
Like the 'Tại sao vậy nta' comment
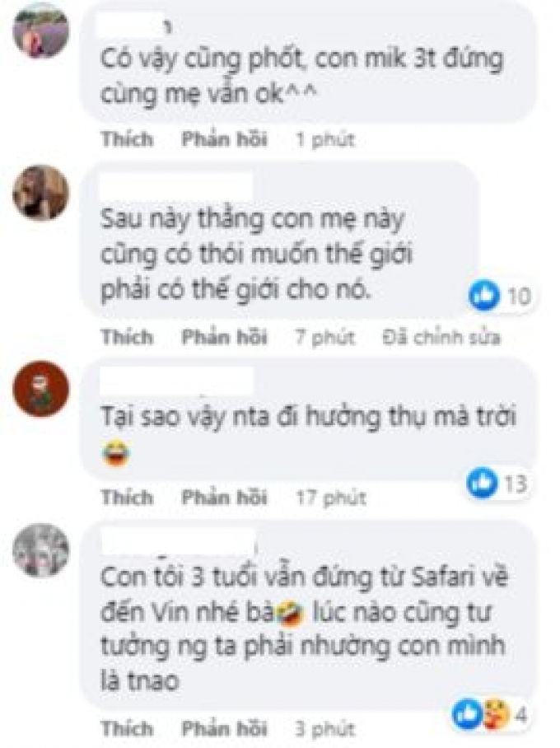[x=128, y=498]
